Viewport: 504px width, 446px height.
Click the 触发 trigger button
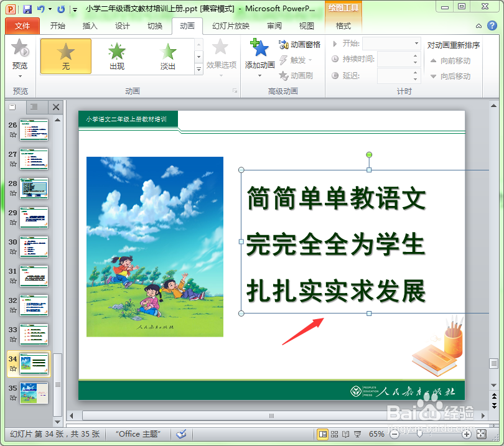[296, 60]
